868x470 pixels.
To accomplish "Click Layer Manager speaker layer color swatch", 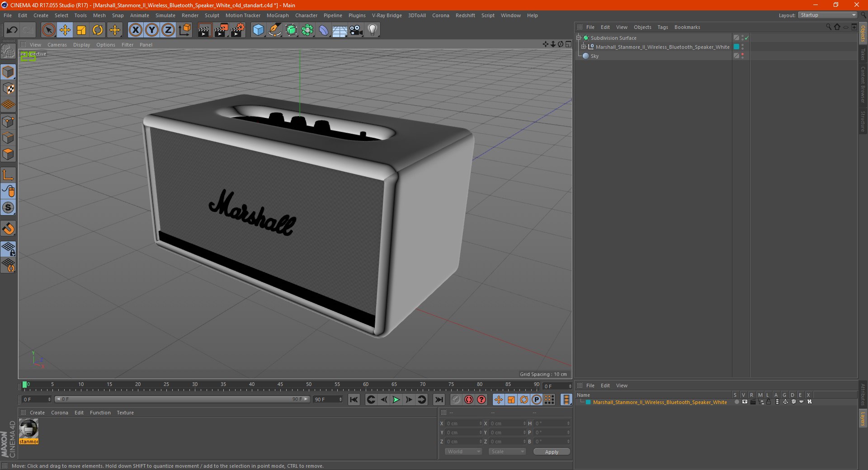I will [x=588, y=402].
